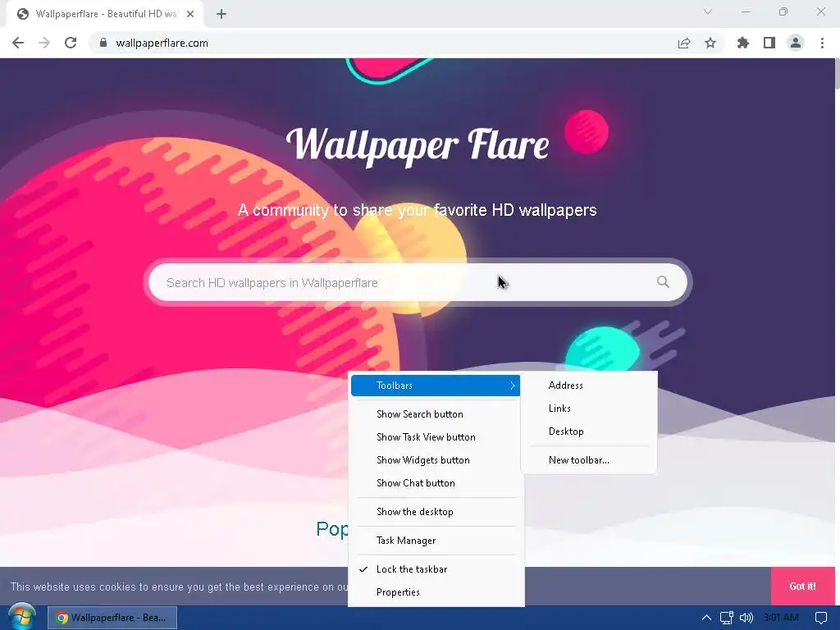Click the taskbar clock showing 3:01 AM
This screenshot has height=630, width=840.
click(x=781, y=618)
